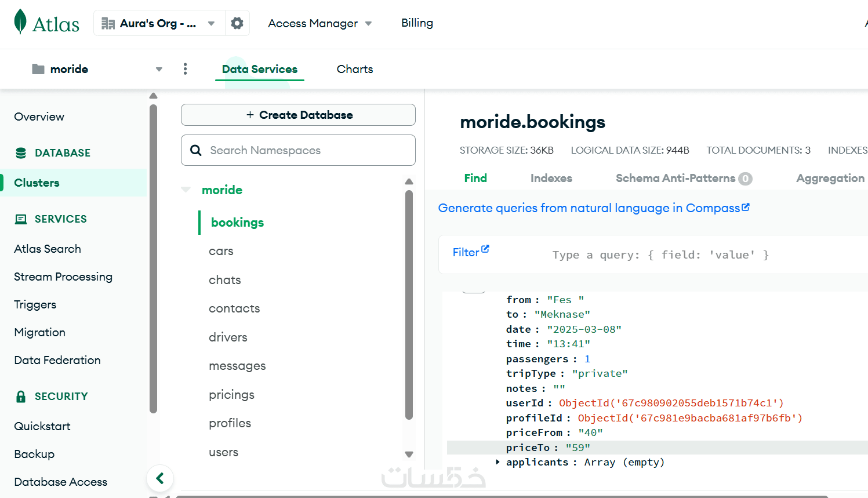Image resolution: width=868 pixels, height=498 pixels.
Task: Click the Services monitor icon
Action: [21, 219]
